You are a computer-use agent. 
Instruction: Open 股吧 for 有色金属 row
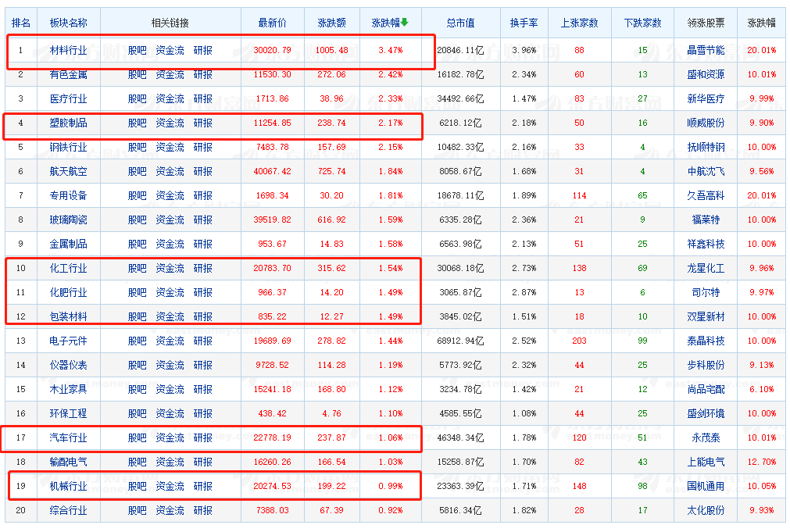pos(137,75)
